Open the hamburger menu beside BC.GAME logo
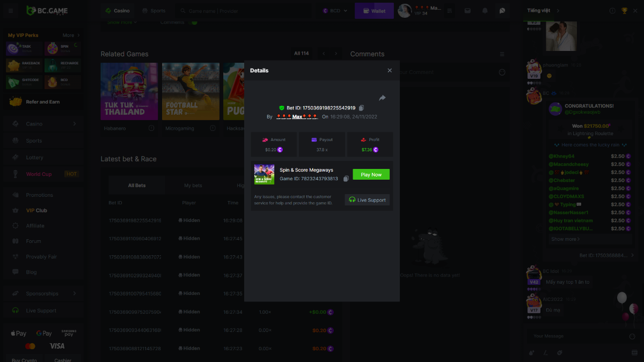644x362 pixels. pyautogui.click(x=11, y=11)
